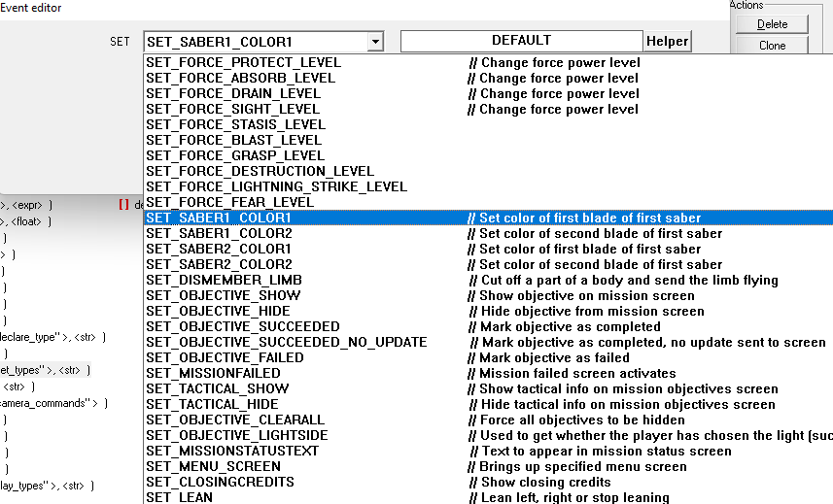Select SET_FORCE_GRASP_LEVEL in dropdown list
Image resolution: width=833 pixels, height=504 pixels.
pos(488,155)
